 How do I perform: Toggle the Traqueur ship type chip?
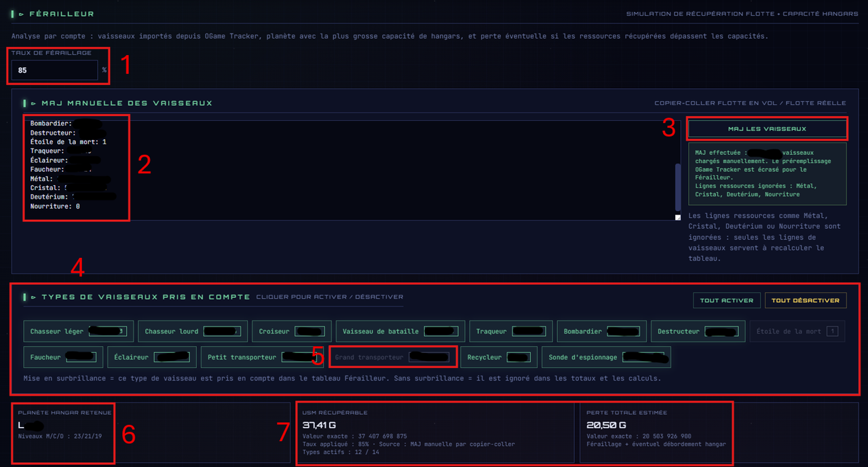[511, 331]
